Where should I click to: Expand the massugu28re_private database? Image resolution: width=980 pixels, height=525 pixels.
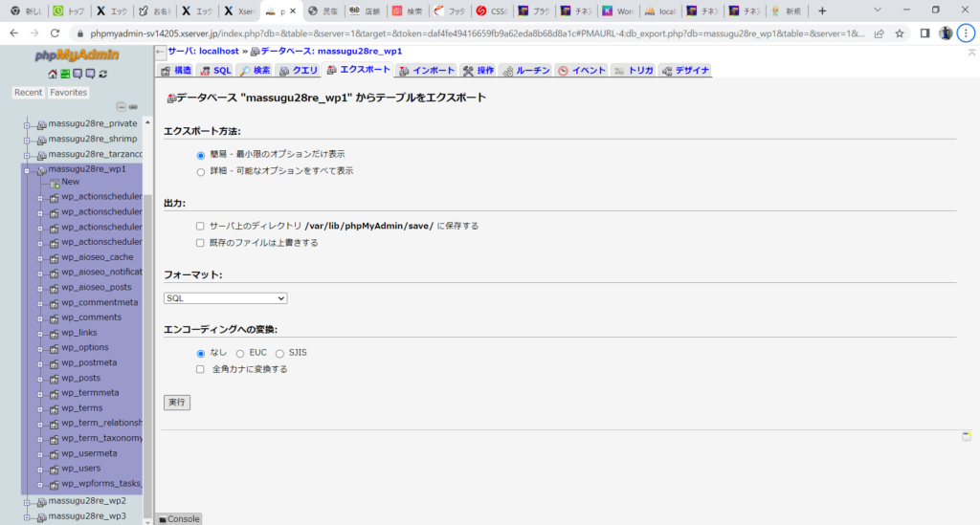27,125
